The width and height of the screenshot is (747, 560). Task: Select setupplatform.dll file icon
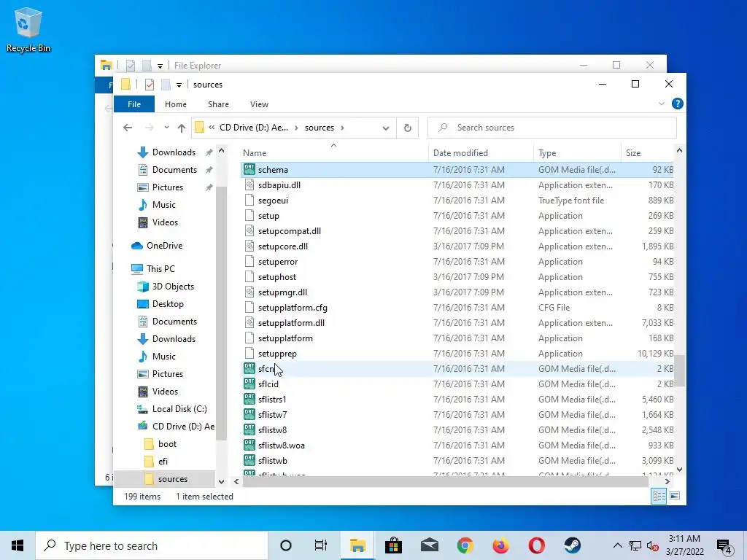249,323
